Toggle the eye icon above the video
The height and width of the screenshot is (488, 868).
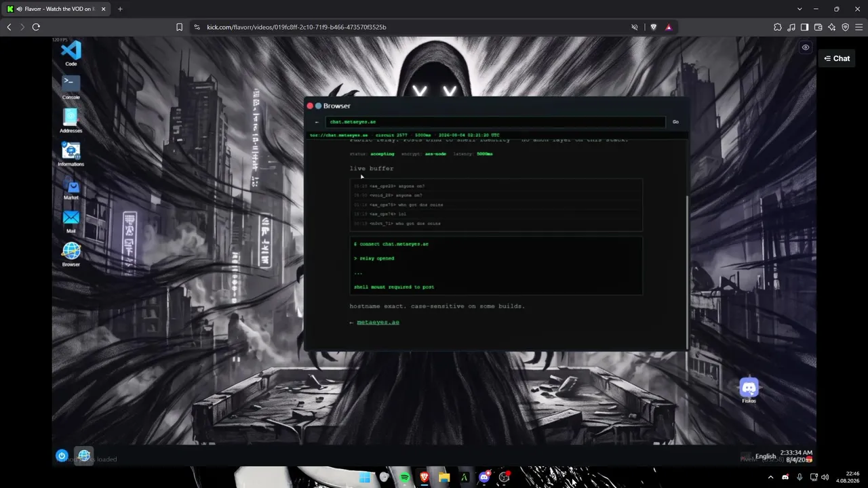[806, 47]
